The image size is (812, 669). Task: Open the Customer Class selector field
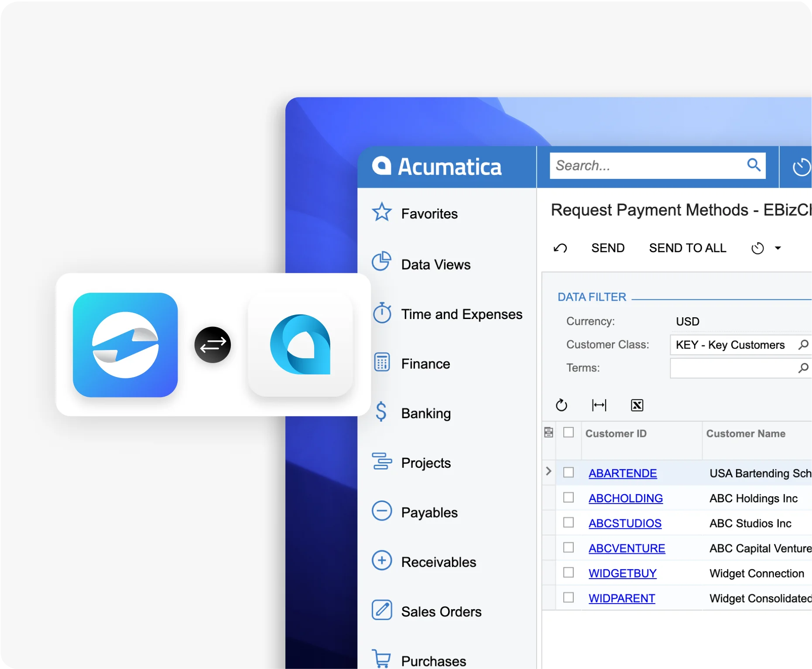coord(740,345)
